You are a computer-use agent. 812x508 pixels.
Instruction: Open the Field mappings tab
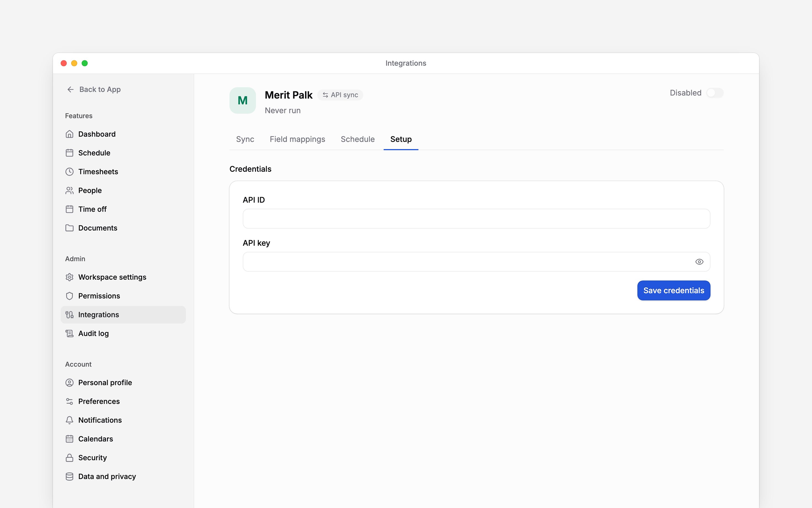coord(297,139)
